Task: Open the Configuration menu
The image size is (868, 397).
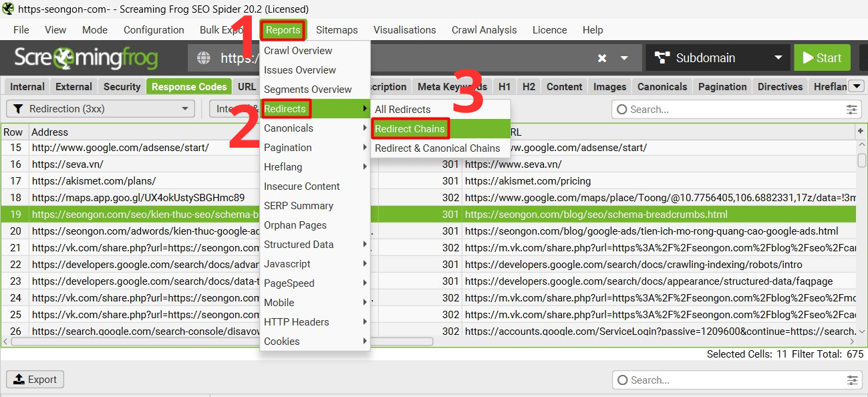Action: [x=154, y=30]
